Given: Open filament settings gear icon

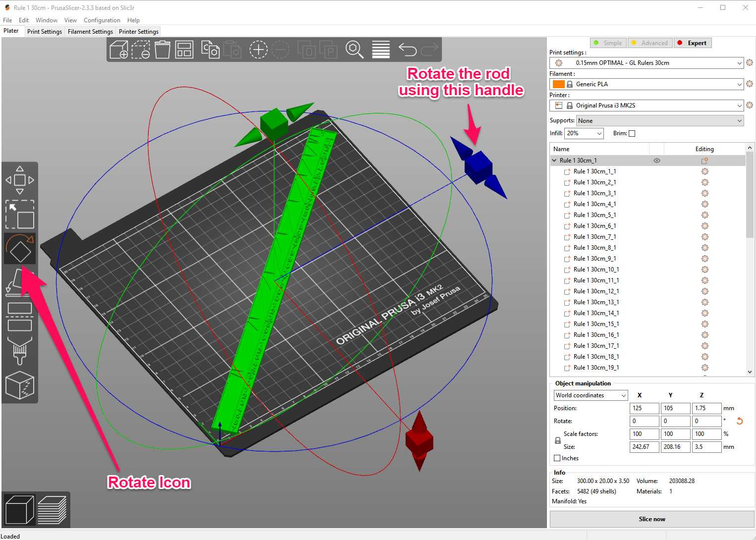Looking at the screenshot, I should (750, 84).
